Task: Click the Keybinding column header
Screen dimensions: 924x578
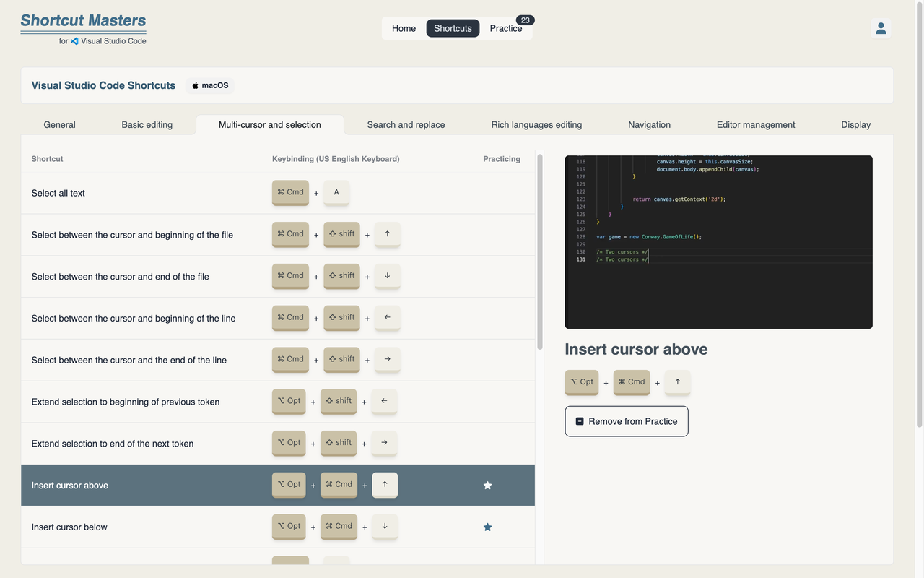Action: (336, 159)
